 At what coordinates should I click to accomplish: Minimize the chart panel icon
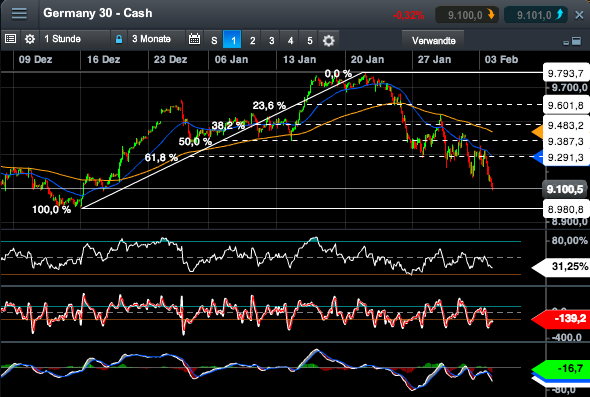pos(566,43)
